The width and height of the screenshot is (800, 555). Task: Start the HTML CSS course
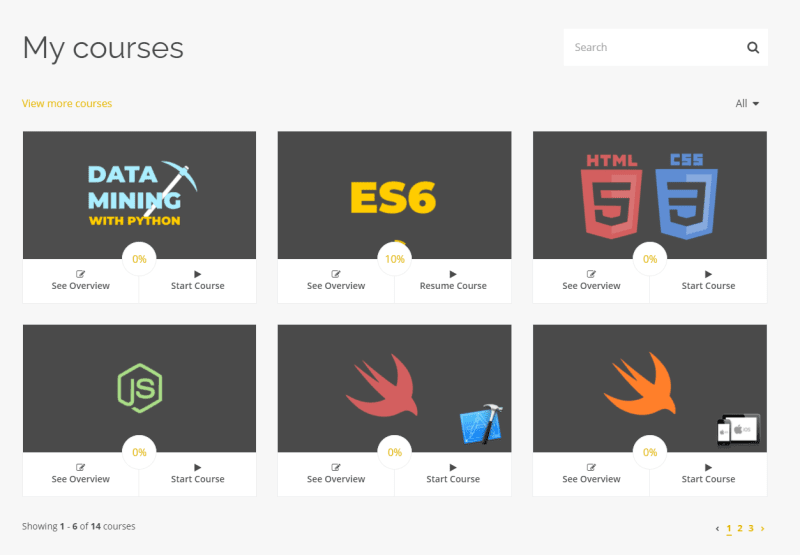708,281
